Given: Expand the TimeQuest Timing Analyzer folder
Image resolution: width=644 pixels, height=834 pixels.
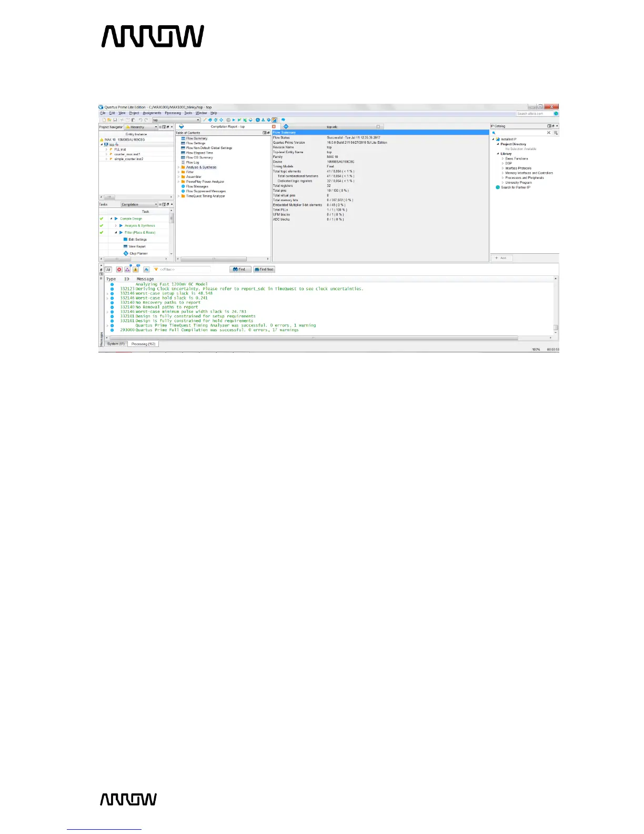Looking at the screenshot, I should click(179, 196).
